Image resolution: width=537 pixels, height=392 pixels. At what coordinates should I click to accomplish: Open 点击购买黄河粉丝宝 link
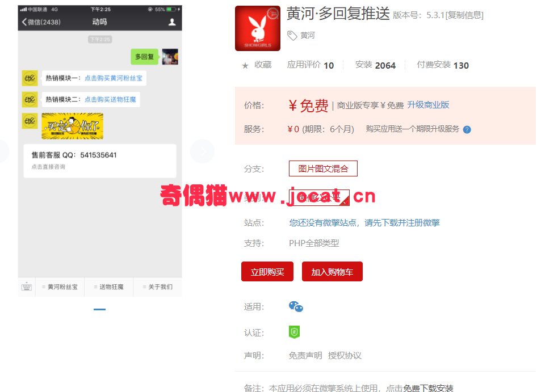point(114,78)
